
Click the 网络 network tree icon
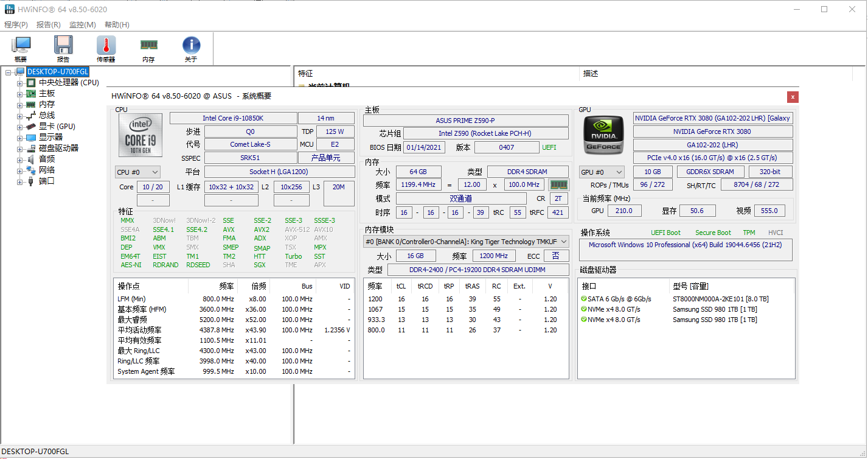[31, 170]
